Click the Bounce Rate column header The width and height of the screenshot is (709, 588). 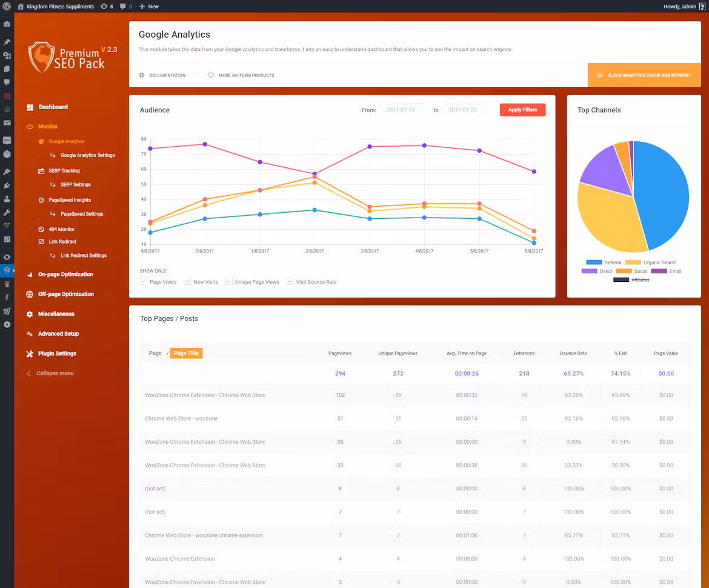point(573,353)
